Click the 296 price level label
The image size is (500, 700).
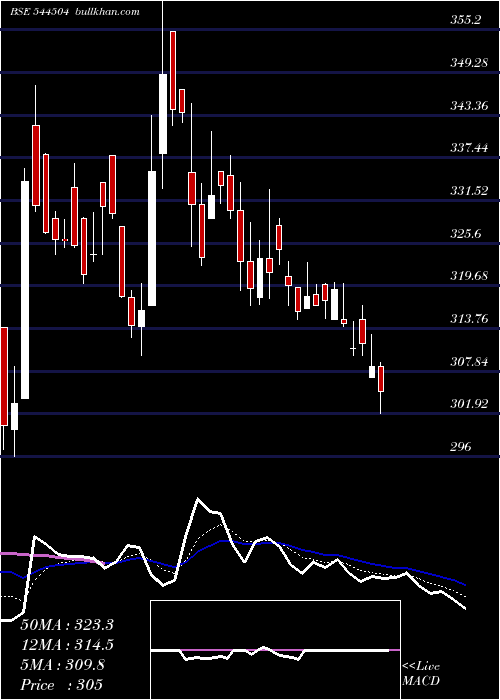pyautogui.click(x=461, y=446)
